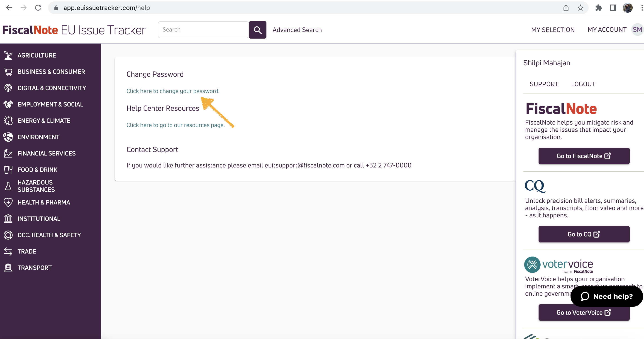Click the browser share icon
Image resolution: width=644 pixels, height=339 pixels.
coord(566,8)
